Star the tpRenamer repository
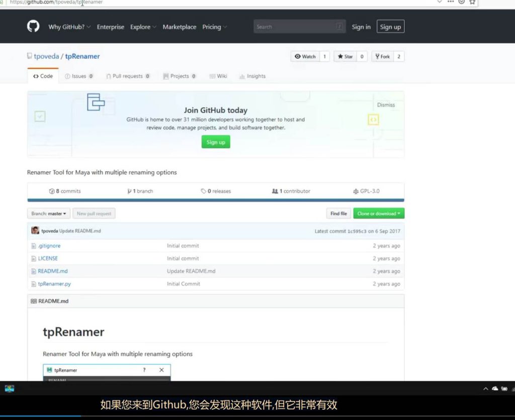Screen dimensions: 515x420 pos(345,57)
